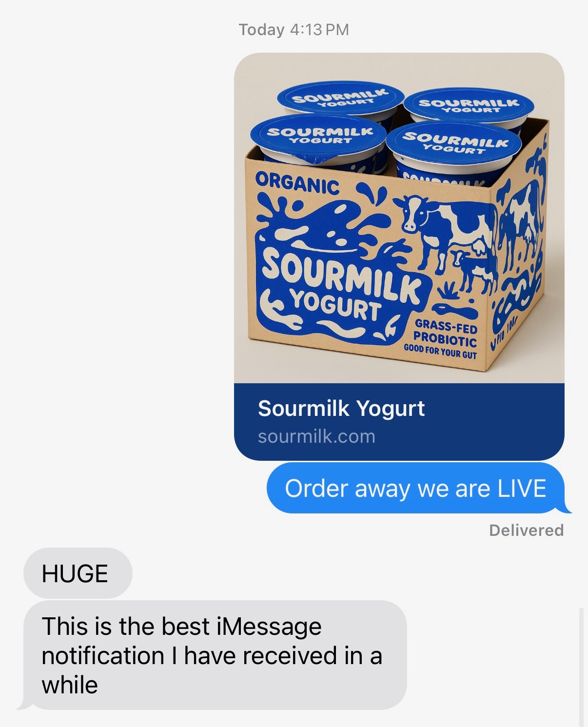Click the GOOD FOR YOUR GUT tagline
The image size is (588, 727).
click(x=440, y=352)
